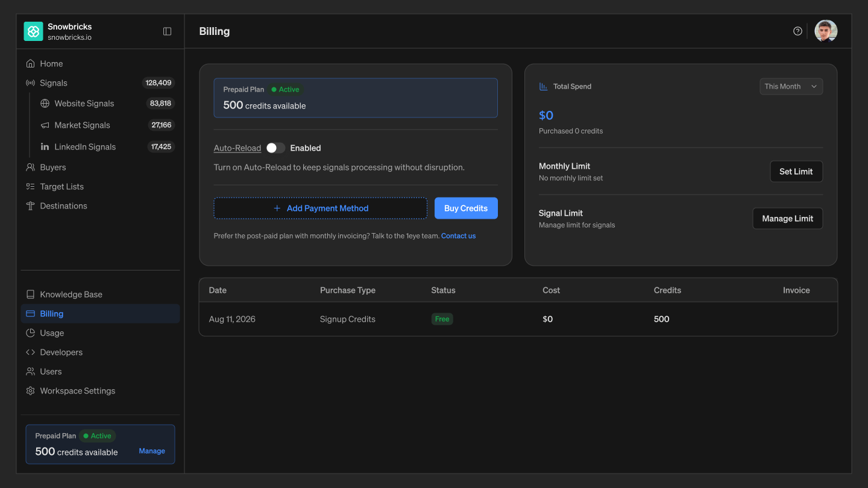The image size is (868, 488).
Task: Click the Free status badge
Action: (442, 319)
